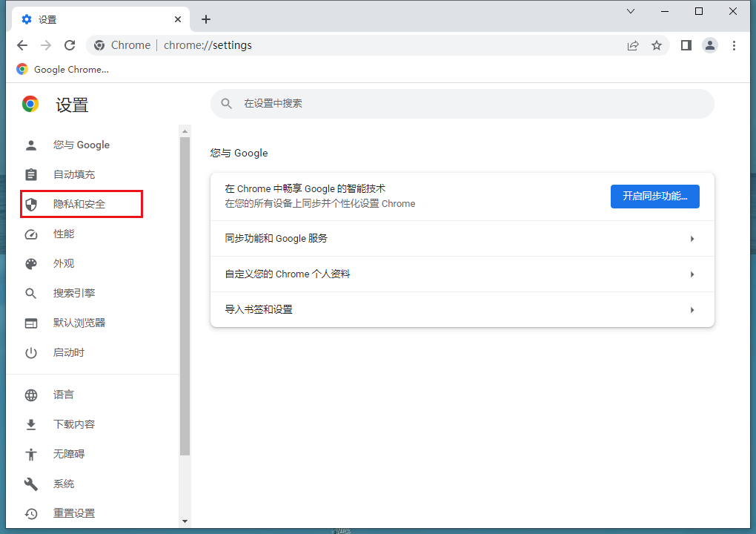
Task: Expand 导入书签和设置
Action: [462, 309]
